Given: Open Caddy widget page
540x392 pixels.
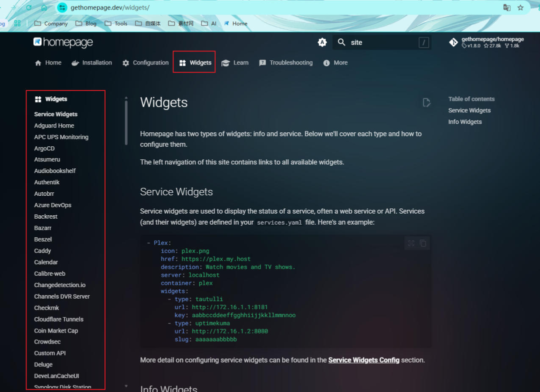Looking at the screenshot, I should pos(42,251).
